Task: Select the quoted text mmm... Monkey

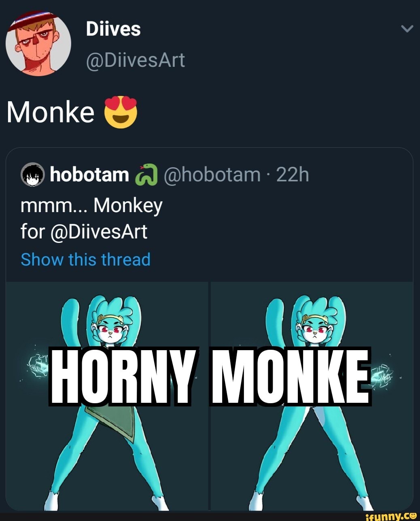Action: coord(91,206)
